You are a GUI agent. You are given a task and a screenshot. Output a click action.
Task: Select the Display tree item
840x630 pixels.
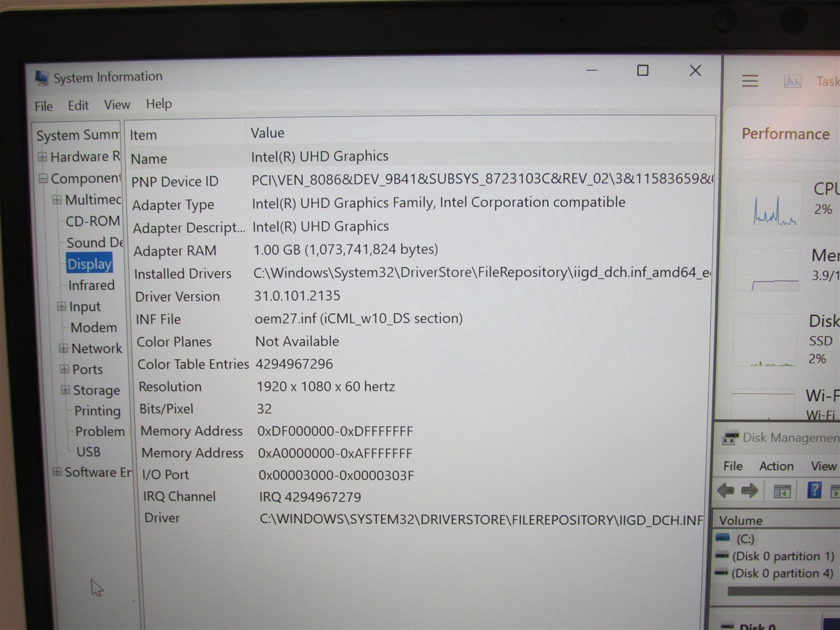coord(90,264)
